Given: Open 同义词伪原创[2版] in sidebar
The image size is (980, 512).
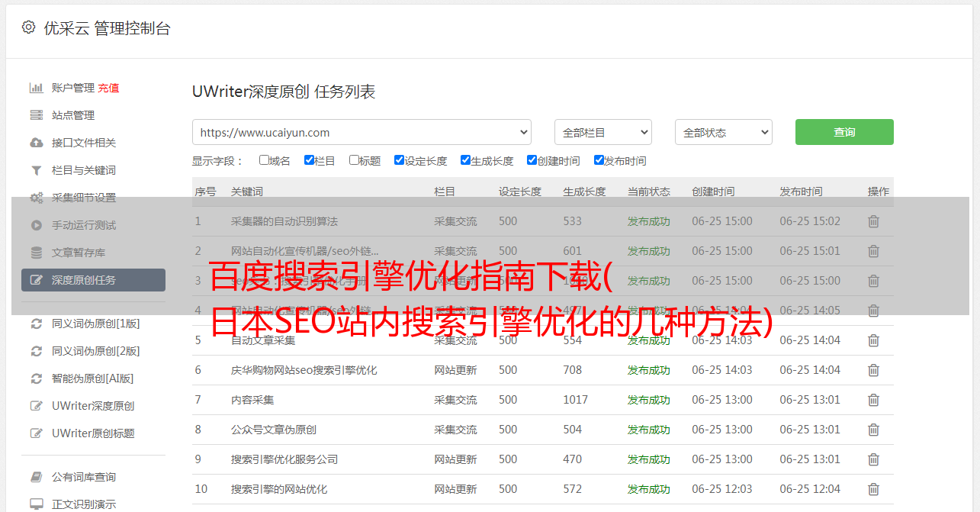Looking at the screenshot, I should [x=95, y=351].
